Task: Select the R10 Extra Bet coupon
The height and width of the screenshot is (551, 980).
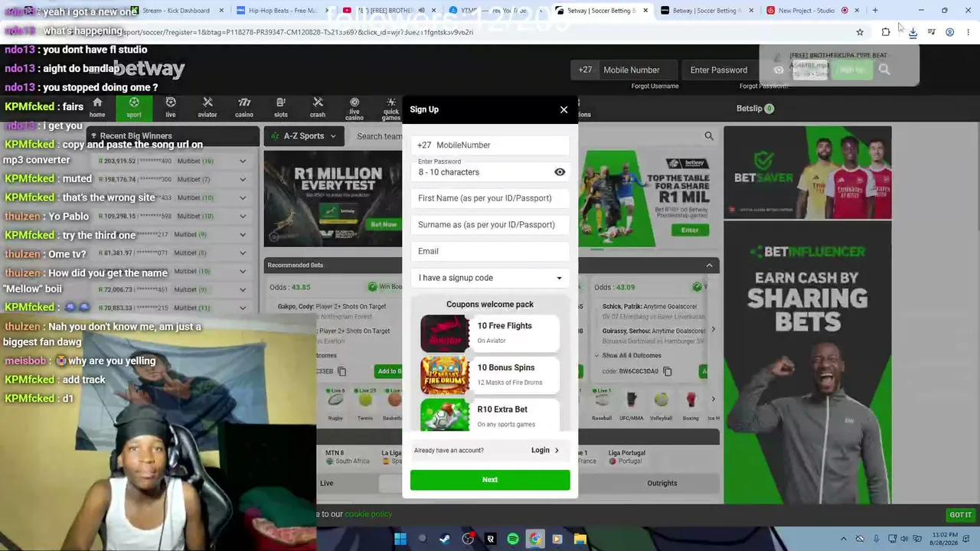Action: coord(490,416)
